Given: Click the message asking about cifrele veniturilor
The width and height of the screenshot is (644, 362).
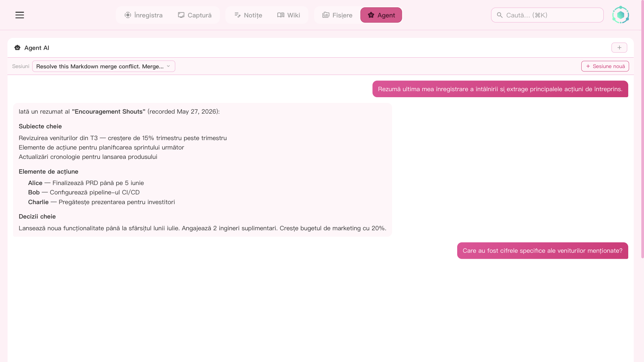Looking at the screenshot, I should coord(542,251).
